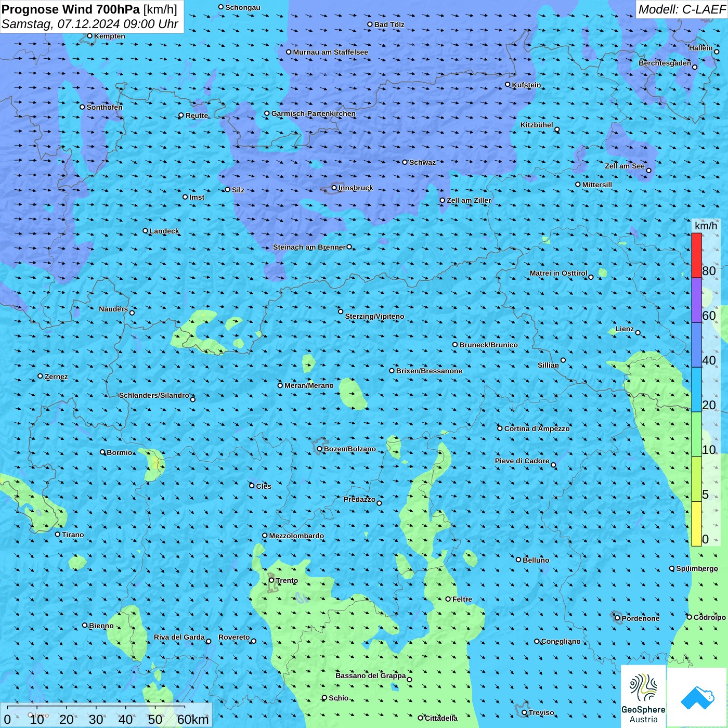Viewport: 728px width, 728px height.
Task: Click the Landeck location dot
Action: (x=145, y=231)
